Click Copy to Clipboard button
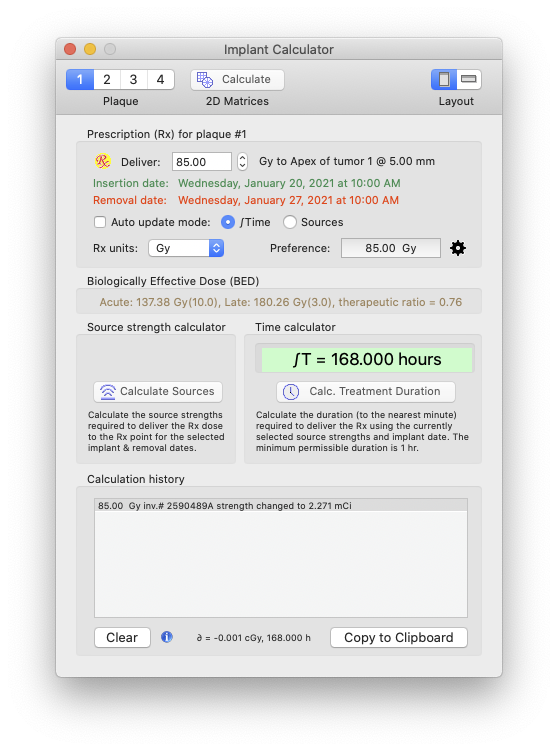Screen dimensions: 558x751 [x=399, y=637]
